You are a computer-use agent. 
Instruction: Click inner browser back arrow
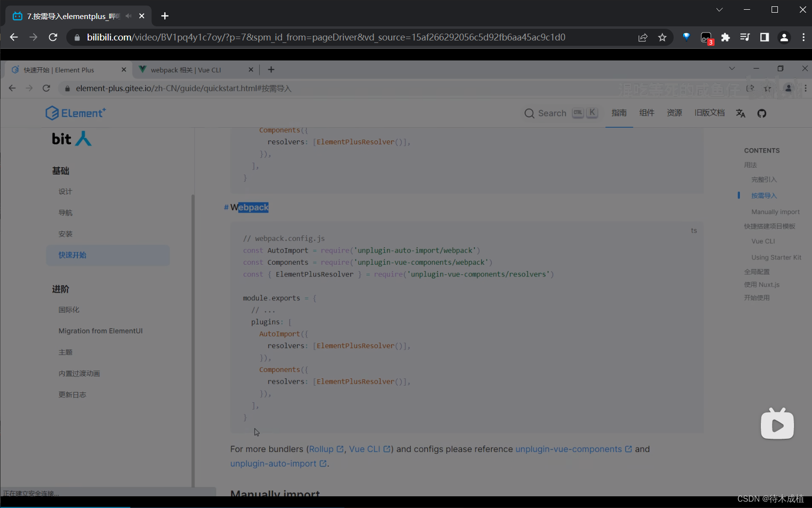tap(12, 88)
